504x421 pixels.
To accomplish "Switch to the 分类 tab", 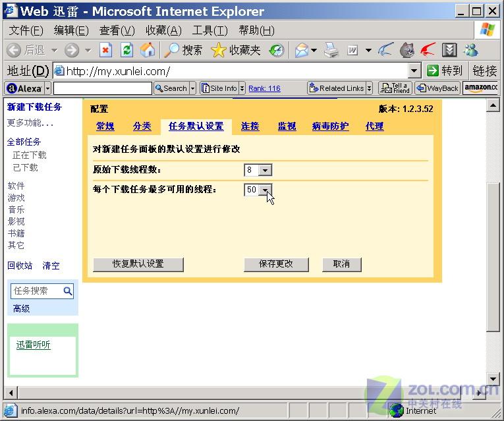I will coord(142,126).
